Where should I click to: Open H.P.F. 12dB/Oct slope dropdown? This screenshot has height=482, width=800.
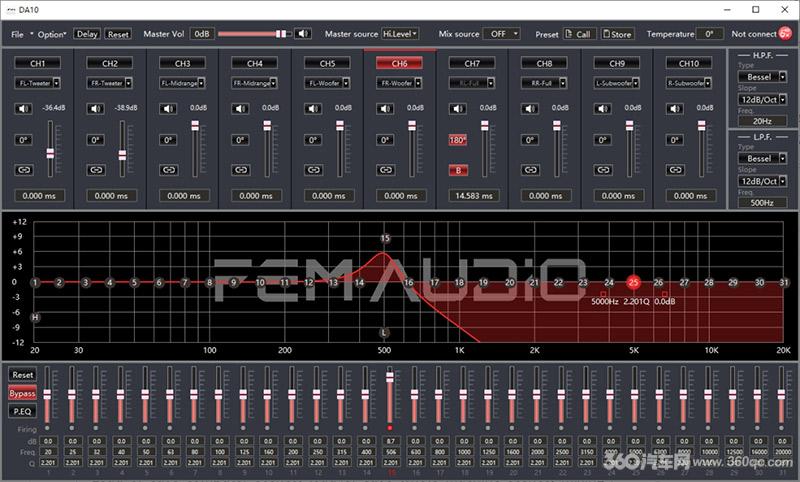(763, 99)
